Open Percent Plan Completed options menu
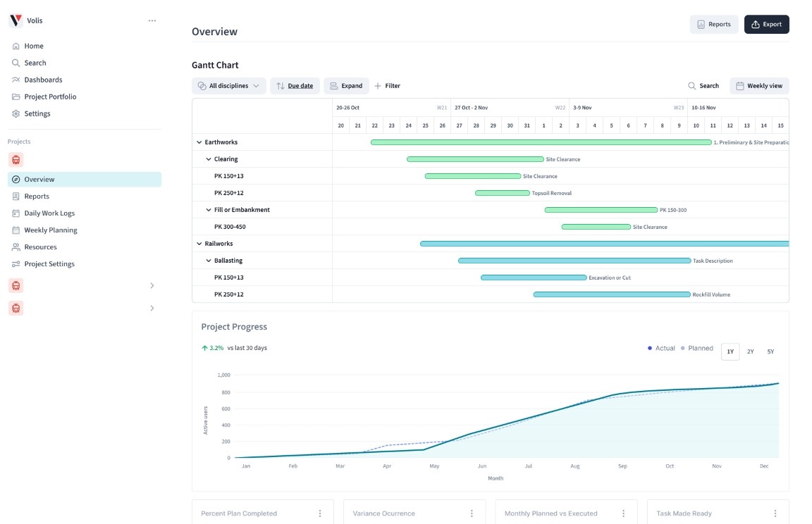Screen dimensions: 812x524 (320, 513)
